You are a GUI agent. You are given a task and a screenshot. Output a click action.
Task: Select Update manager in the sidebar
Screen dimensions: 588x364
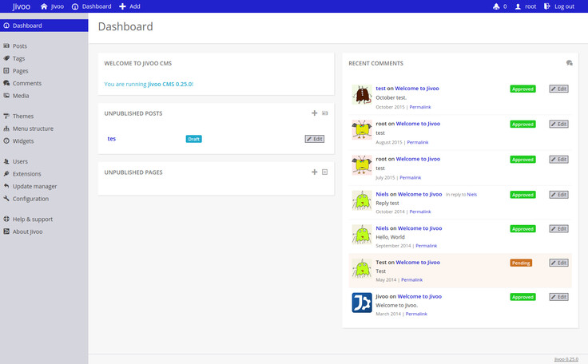point(34,186)
